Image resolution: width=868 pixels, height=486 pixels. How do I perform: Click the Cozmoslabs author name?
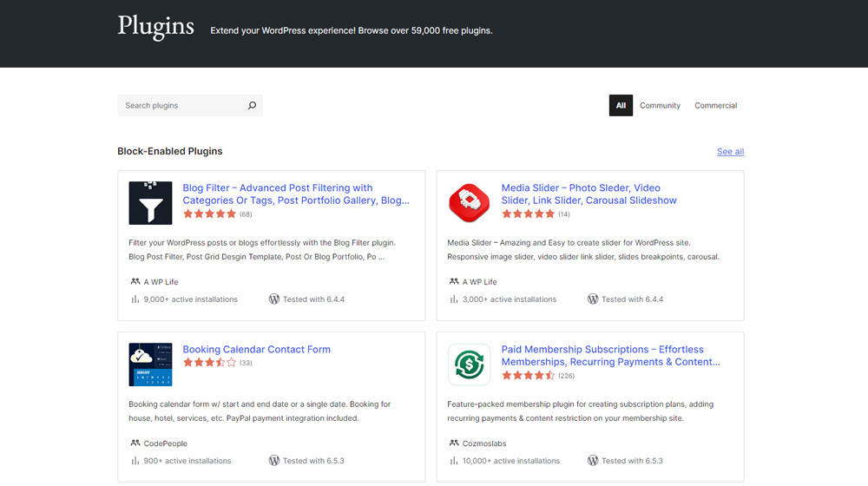coord(484,443)
